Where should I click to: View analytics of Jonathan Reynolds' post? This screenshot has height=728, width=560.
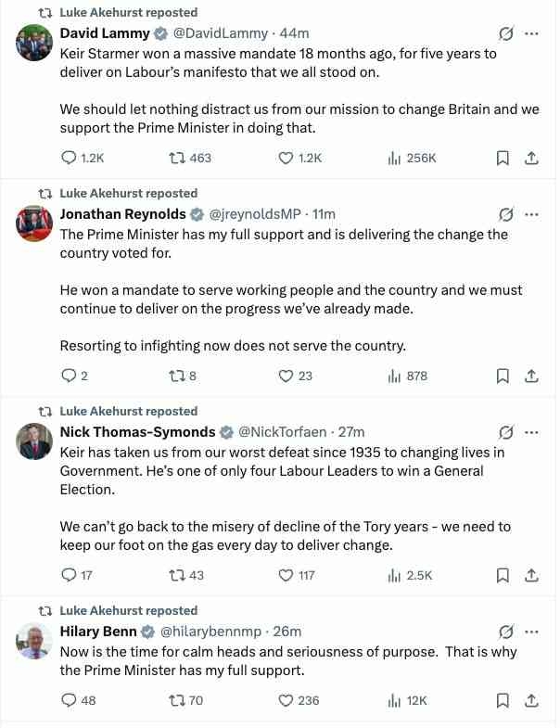(394, 376)
